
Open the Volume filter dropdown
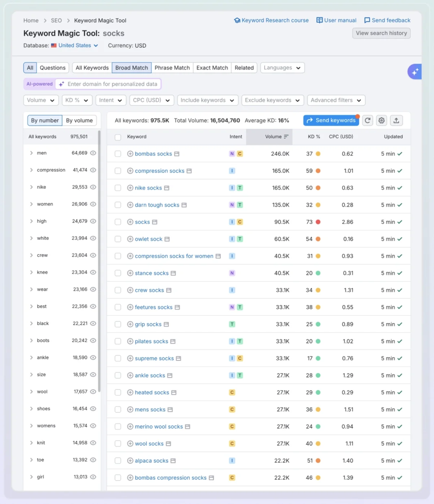coord(41,100)
